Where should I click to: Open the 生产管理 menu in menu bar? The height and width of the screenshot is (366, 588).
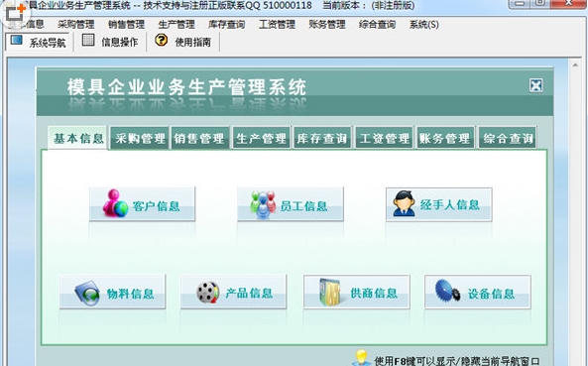click(x=176, y=25)
